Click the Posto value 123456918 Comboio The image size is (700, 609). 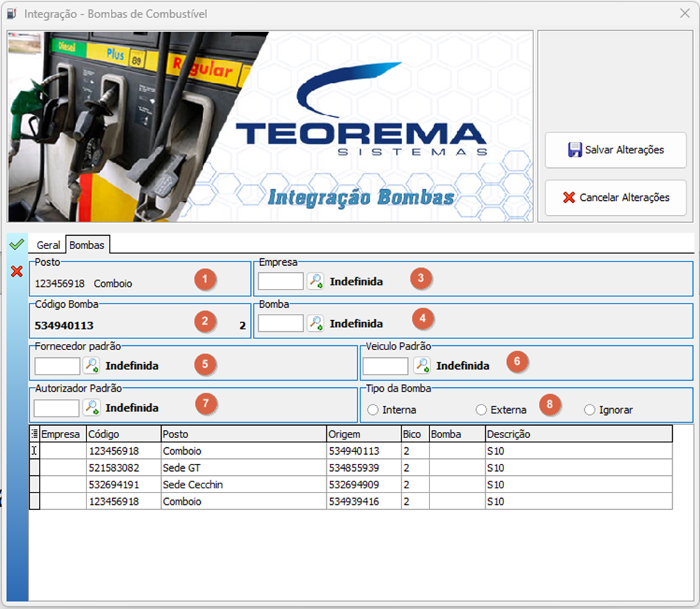[84, 284]
